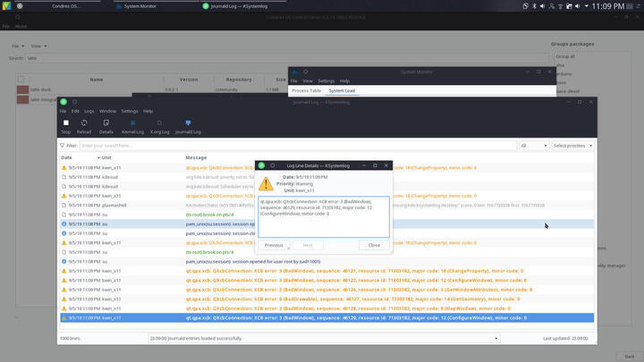Reload the journald log in KSystemlog
This screenshot has width=644, height=362.
pyautogui.click(x=84, y=126)
